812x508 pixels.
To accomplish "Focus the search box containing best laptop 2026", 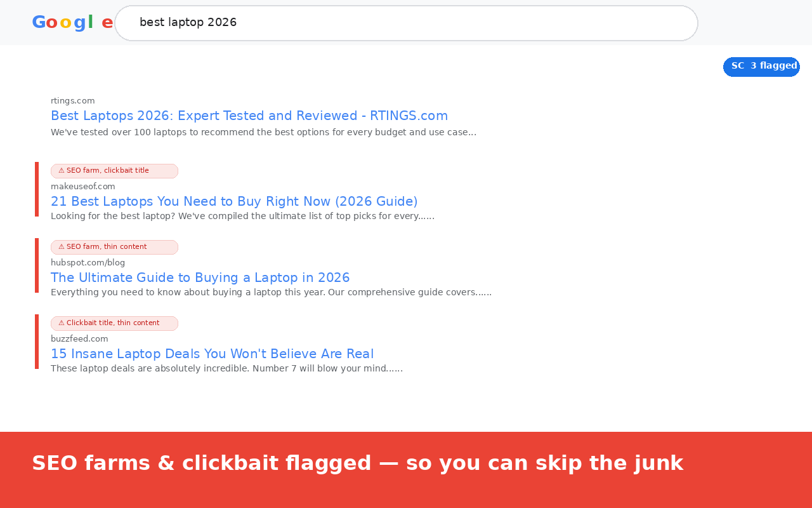I will click(x=406, y=23).
